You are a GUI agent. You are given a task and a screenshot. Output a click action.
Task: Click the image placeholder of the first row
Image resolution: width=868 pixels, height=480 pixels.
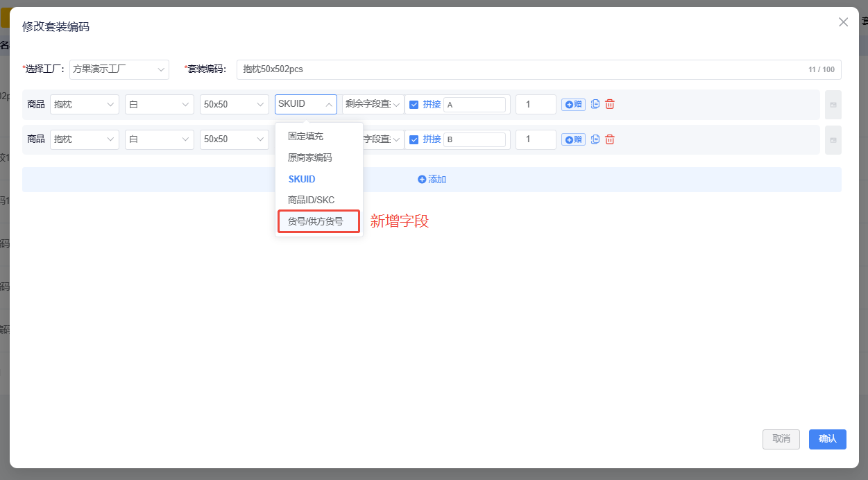833,105
